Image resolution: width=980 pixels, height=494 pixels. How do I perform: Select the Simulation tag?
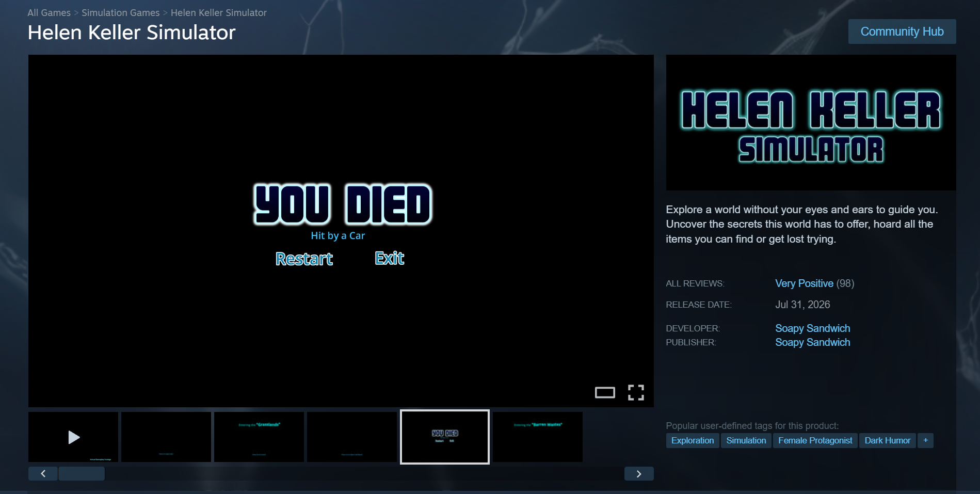pos(746,440)
